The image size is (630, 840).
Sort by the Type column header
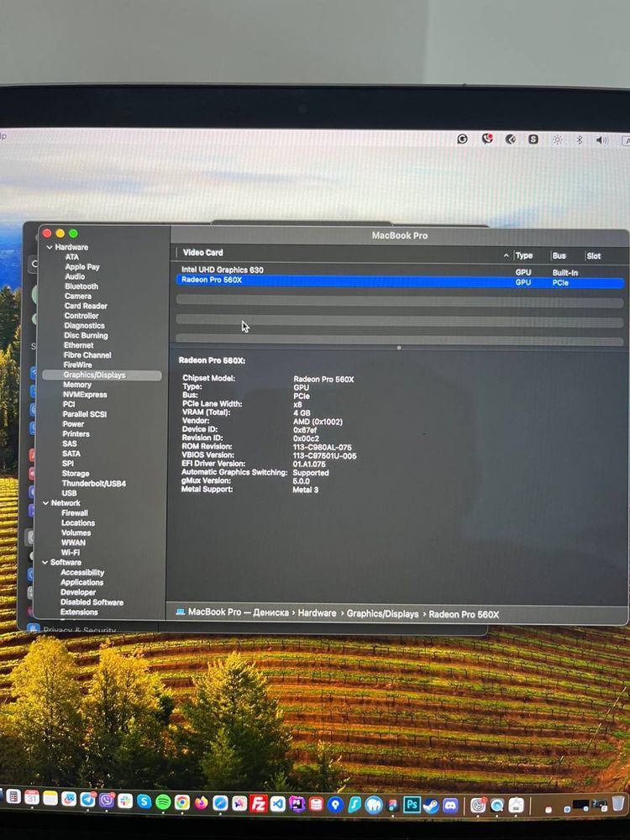click(524, 255)
